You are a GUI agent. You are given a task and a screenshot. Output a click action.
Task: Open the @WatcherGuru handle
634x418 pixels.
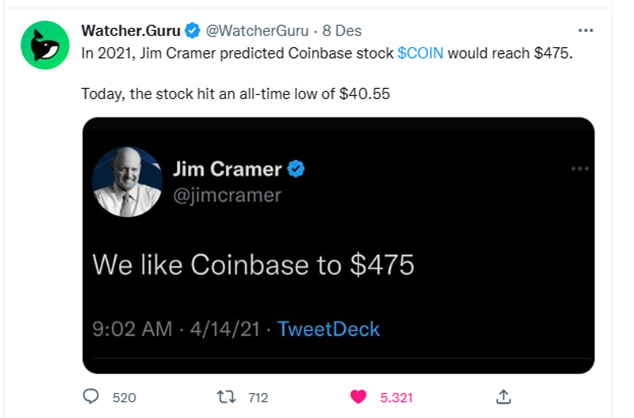point(257,31)
